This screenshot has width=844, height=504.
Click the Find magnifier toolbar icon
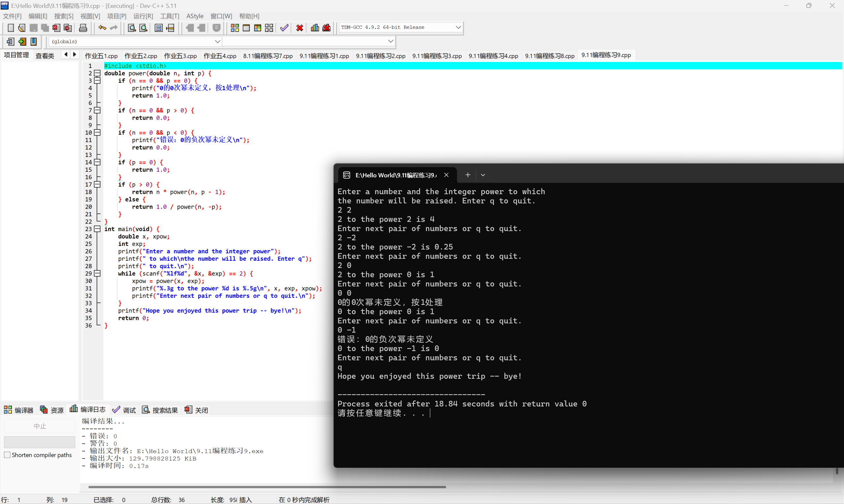pyautogui.click(x=132, y=28)
